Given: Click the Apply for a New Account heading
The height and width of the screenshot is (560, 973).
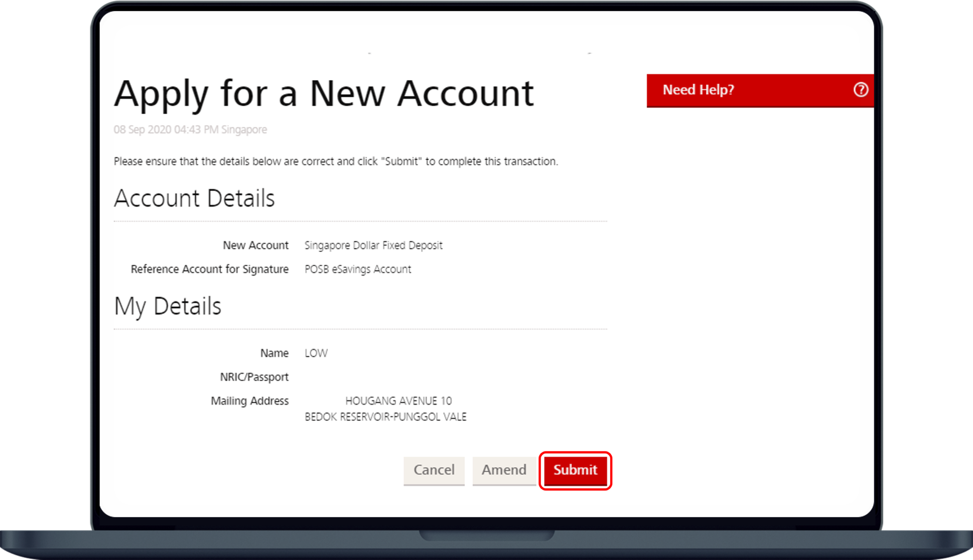Looking at the screenshot, I should (323, 94).
